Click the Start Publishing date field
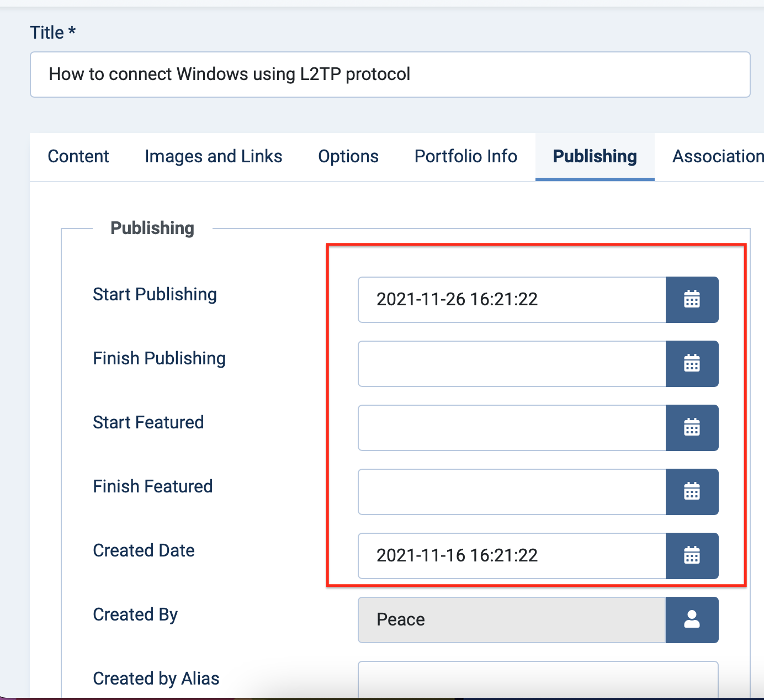Viewport: 764px width, 700px height. click(512, 300)
